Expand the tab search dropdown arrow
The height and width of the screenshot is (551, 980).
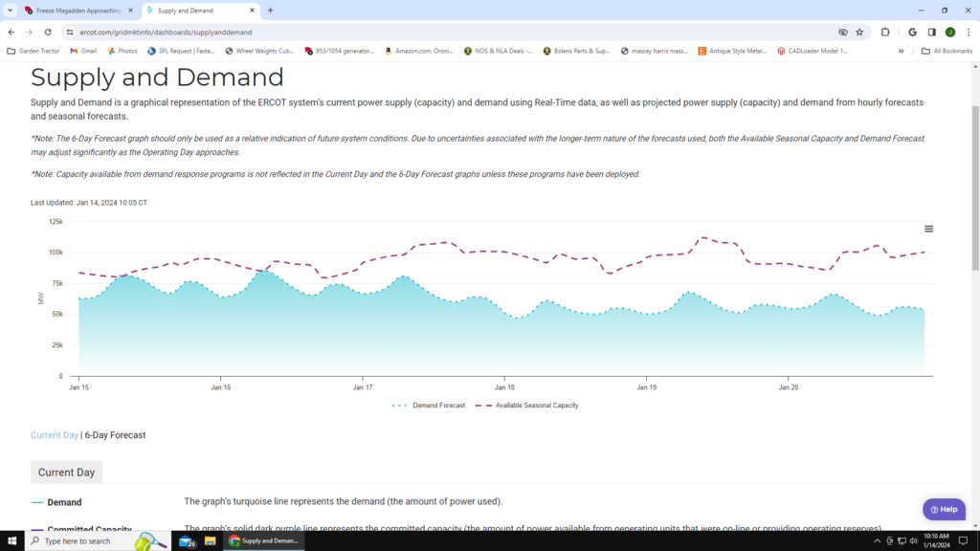[10, 11]
